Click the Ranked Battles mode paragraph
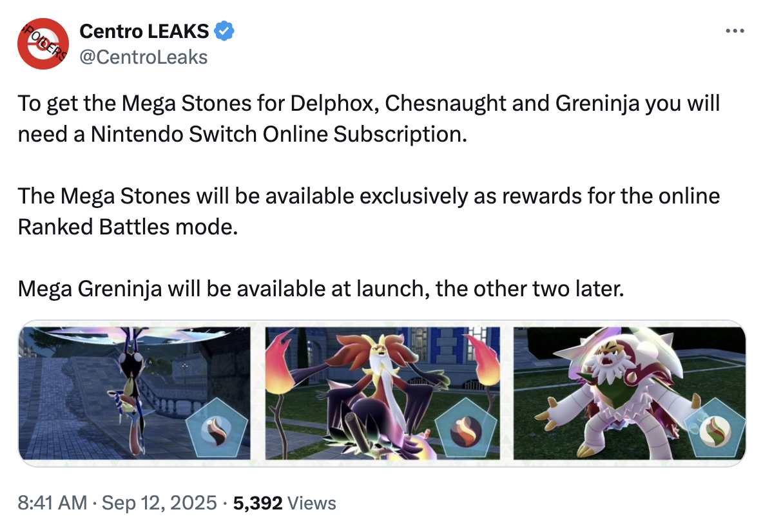Viewport: 763px width, 532px height. (x=369, y=211)
